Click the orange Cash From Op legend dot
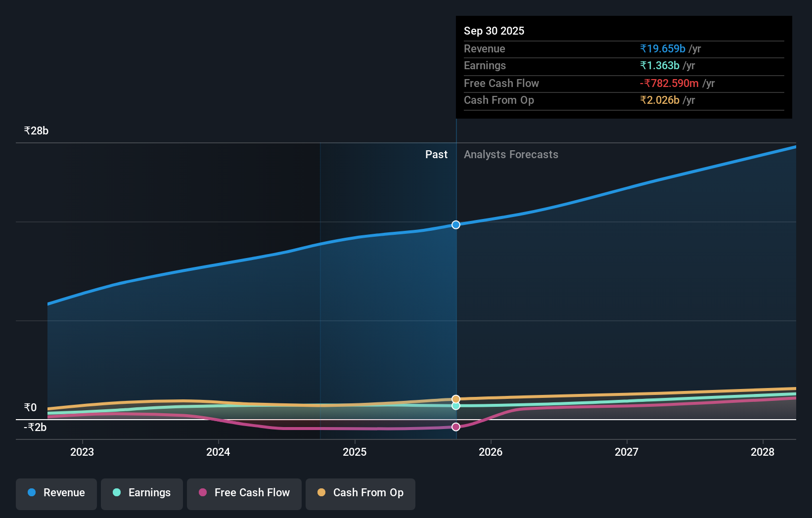This screenshot has width=812, height=518. point(321,493)
